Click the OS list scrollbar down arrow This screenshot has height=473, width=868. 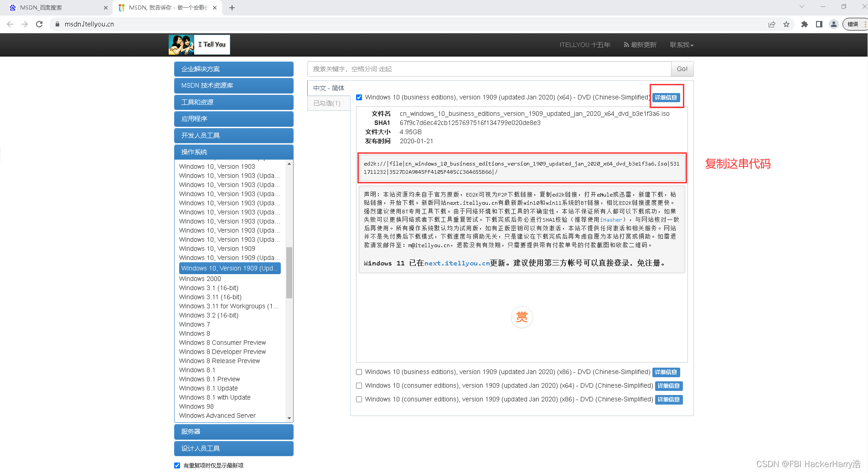pyautogui.click(x=289, y=418)
